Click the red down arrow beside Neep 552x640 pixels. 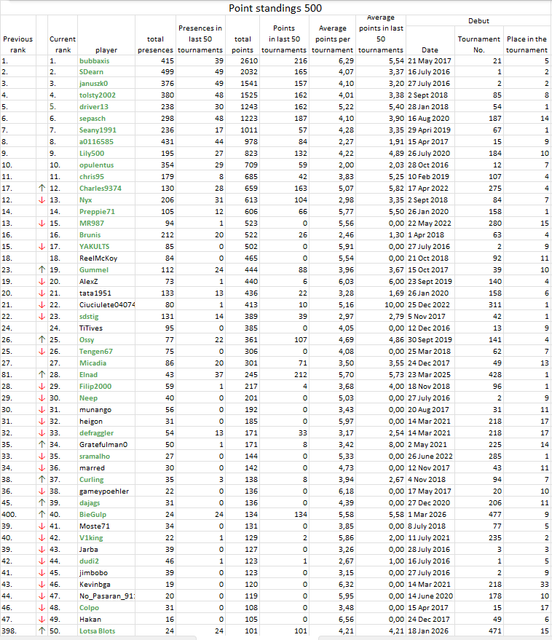coord(42,398)
